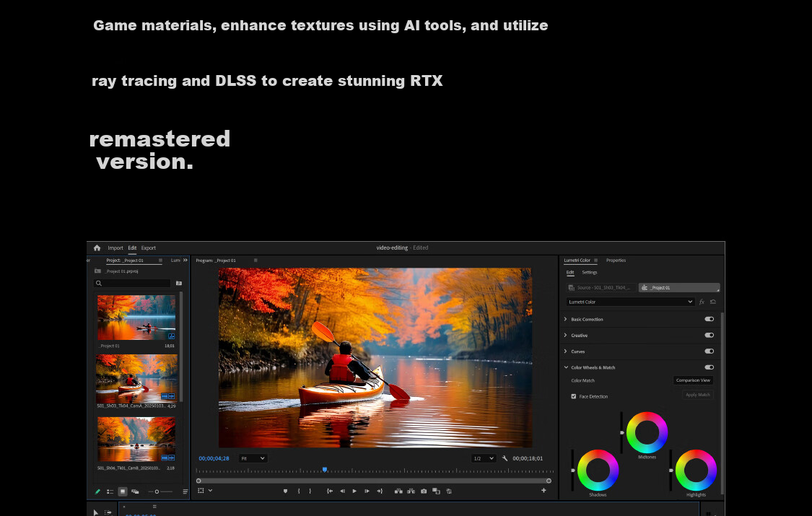Select the S01_Sh06_Tk01_CamB clip thumbnail
Image resolution: width=812 pixels, height=516 pixels.
[136, 439]
